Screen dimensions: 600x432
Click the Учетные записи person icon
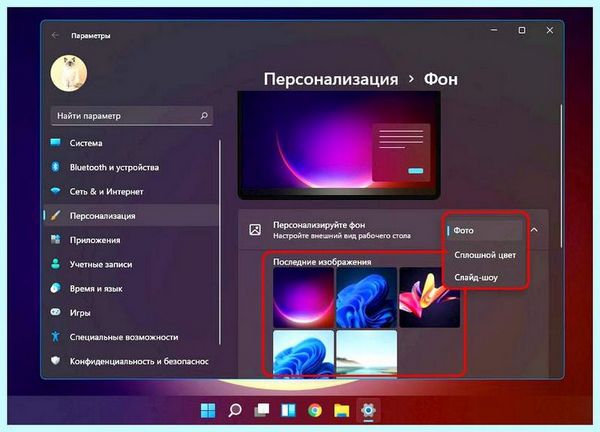[x=55, y=264]
